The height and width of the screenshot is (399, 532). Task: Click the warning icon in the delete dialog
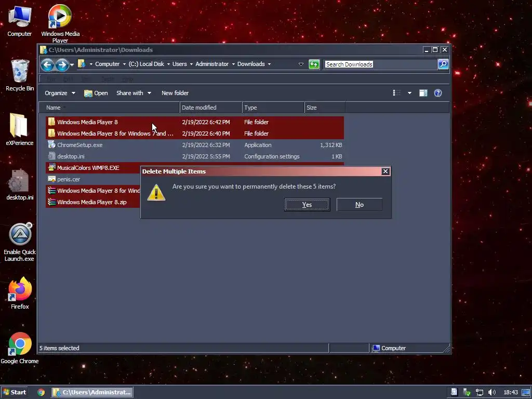click(x=156, y=192)
